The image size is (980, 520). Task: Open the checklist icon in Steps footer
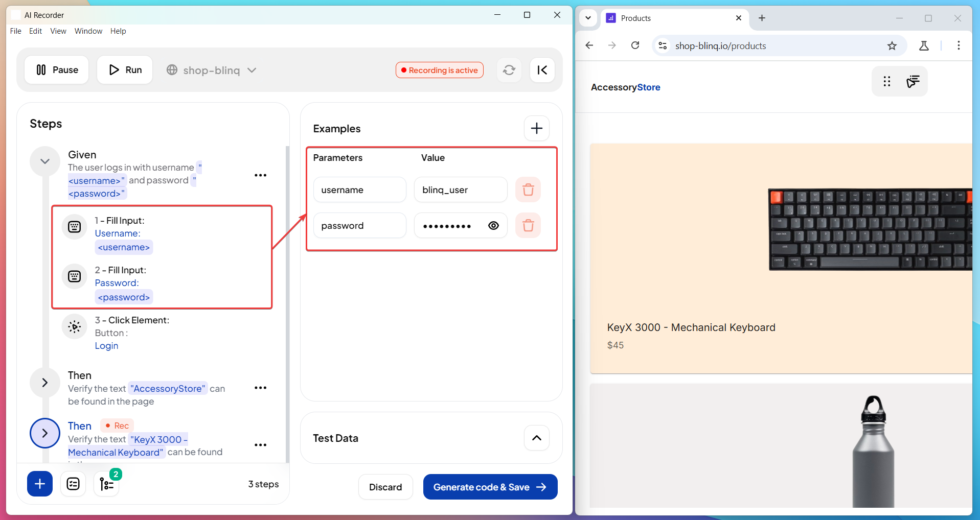pyautogui.click(x=73, y=484)
